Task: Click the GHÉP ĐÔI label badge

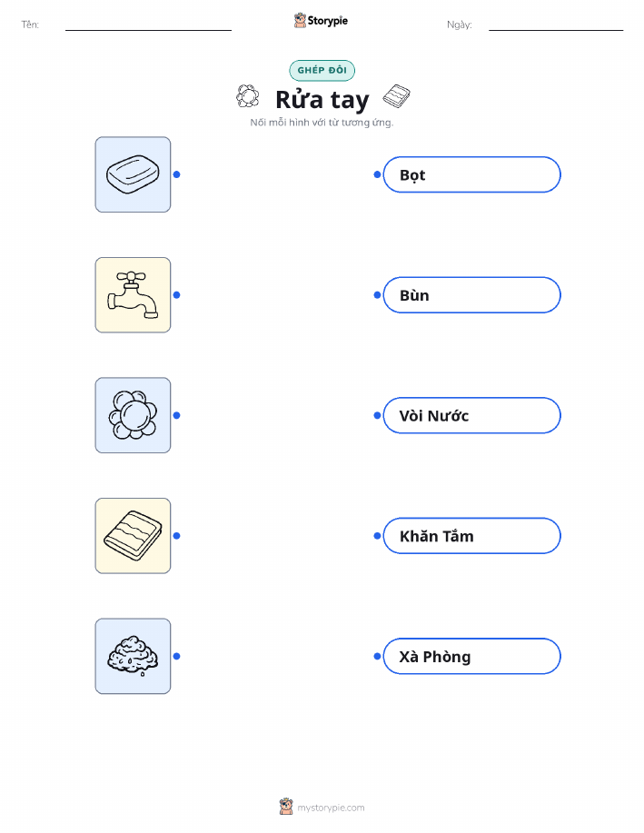Action: point(322,70)
